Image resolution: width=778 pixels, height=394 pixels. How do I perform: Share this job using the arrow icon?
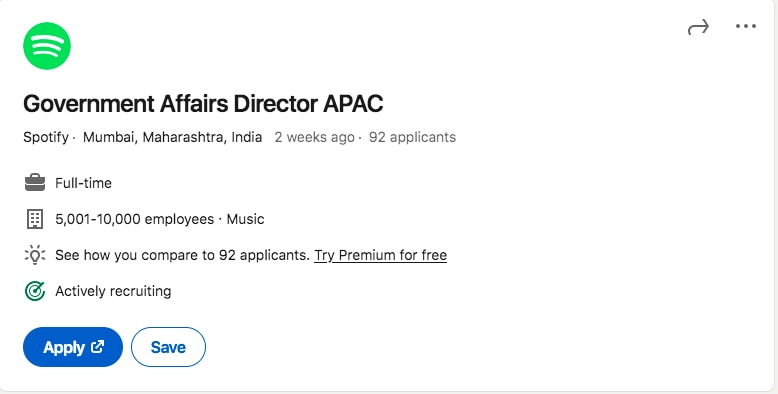[x=698, y=27]
